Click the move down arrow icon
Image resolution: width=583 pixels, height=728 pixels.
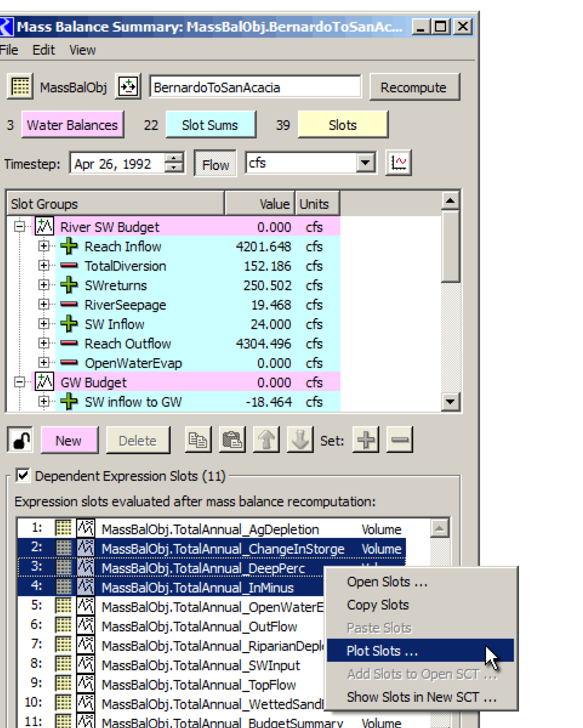point(300,441)
